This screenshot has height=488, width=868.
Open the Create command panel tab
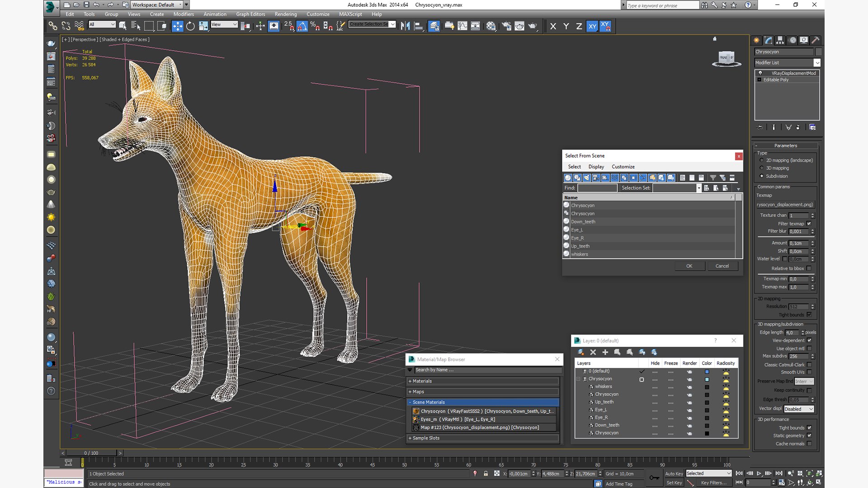click(756, 40)
